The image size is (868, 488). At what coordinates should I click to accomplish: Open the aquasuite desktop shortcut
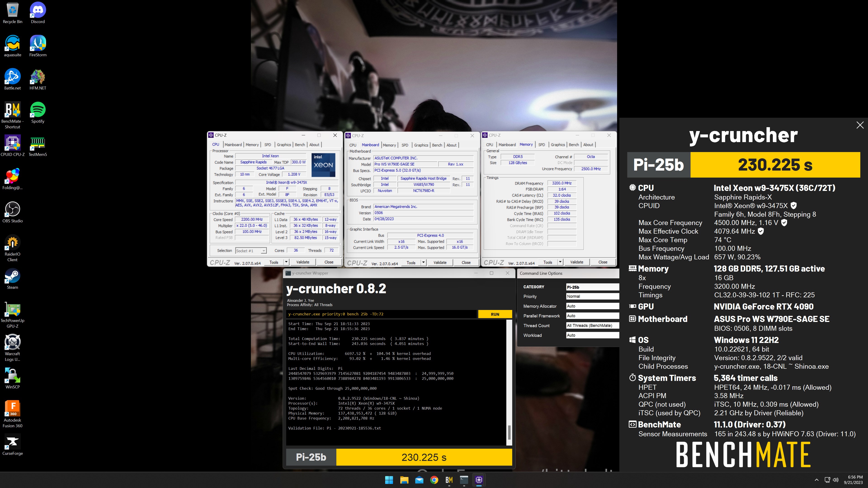tap(12, 46)
